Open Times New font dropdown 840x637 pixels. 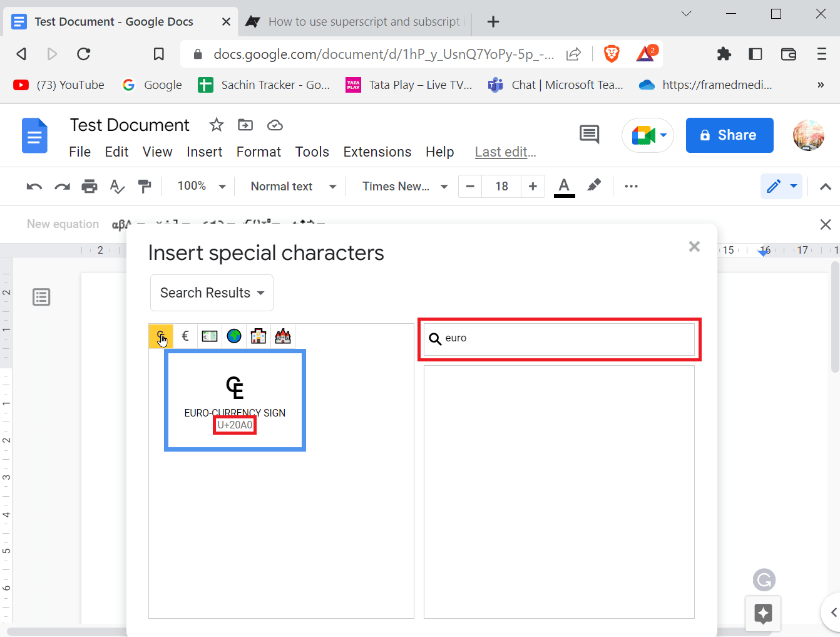(x=405, y=186)
